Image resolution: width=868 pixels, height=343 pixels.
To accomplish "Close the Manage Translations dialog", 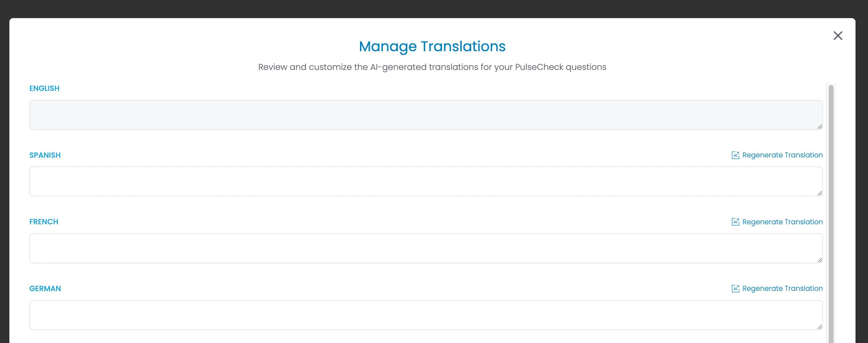I will click(838, 36).
